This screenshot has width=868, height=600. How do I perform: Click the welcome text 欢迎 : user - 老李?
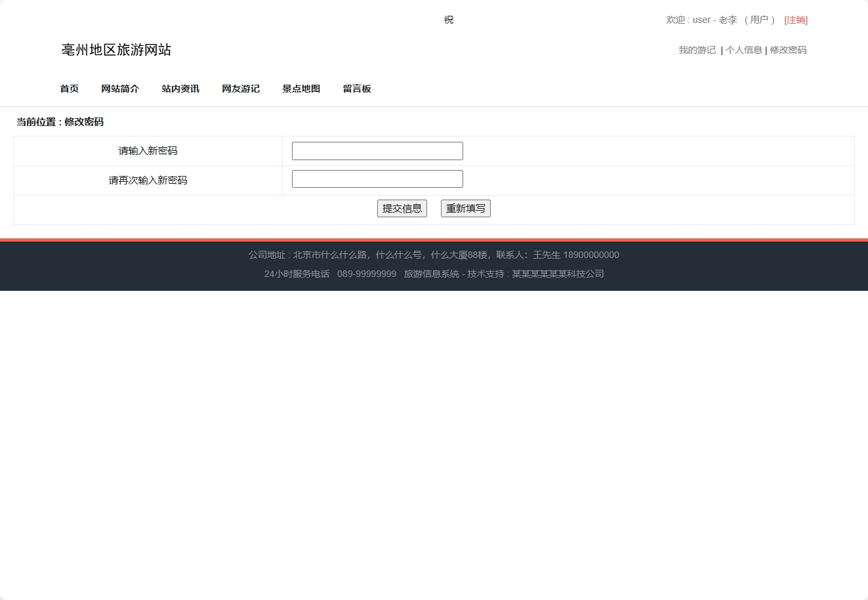coord(702,20)
